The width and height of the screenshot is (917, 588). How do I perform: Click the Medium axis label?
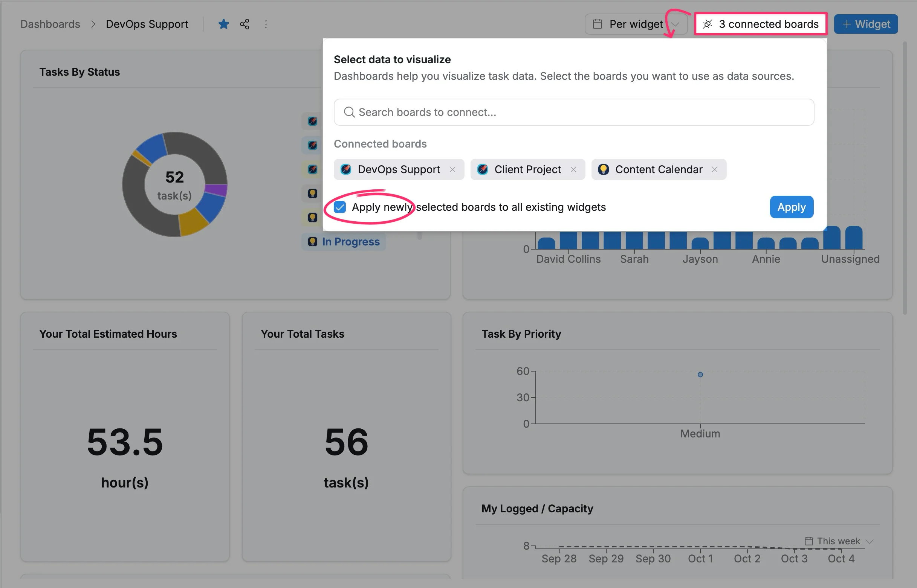pyautogui.click(x=700, y=434)
